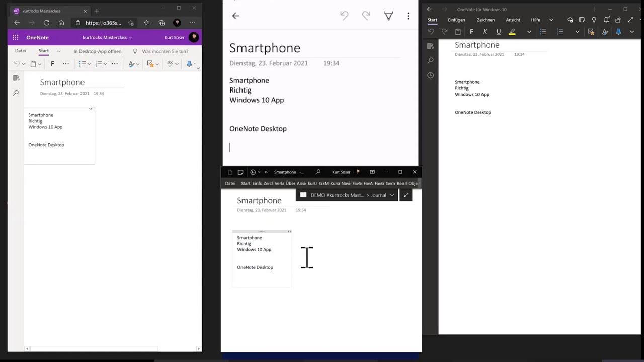Click the tag checkbox-star icon in OneNote web
Image resolution: width=644 pixels, height=362 pixels.
coord(150,64)
